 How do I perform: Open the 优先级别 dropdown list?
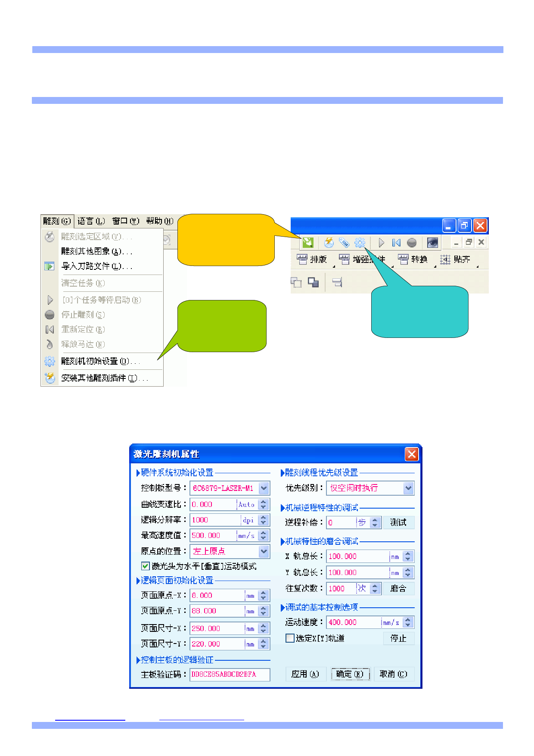pos(408,488)
